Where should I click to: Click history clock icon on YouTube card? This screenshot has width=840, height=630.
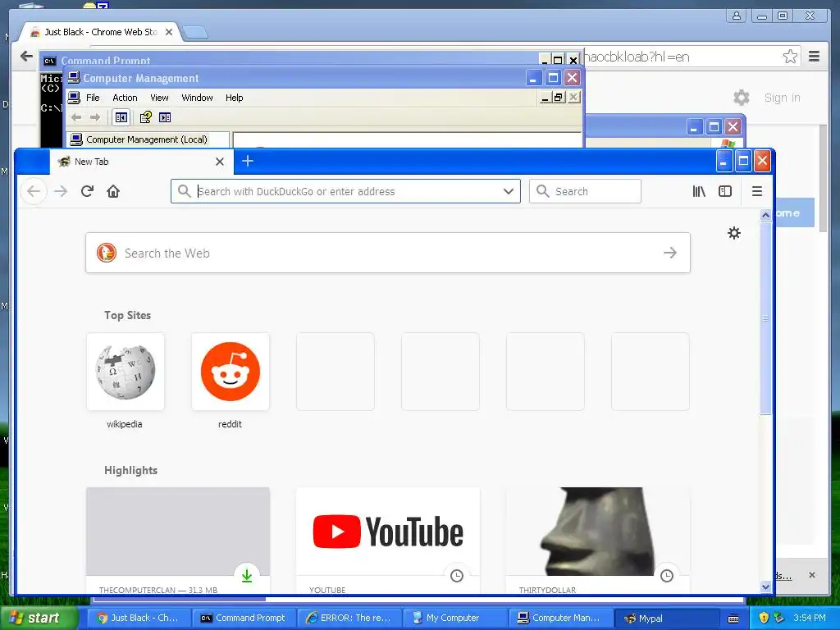tap(456, 576)
